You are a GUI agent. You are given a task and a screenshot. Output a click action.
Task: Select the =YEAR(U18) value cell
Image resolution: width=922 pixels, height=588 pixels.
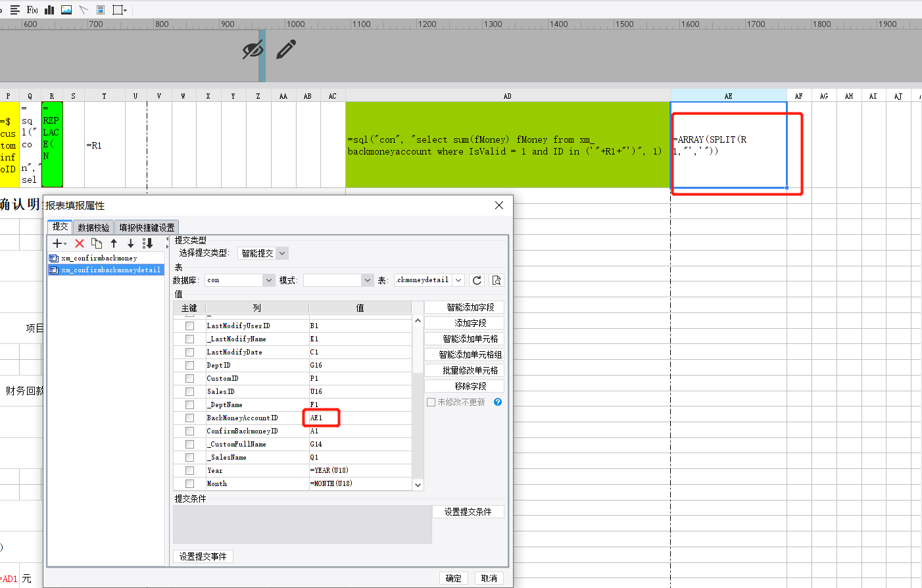360,470
